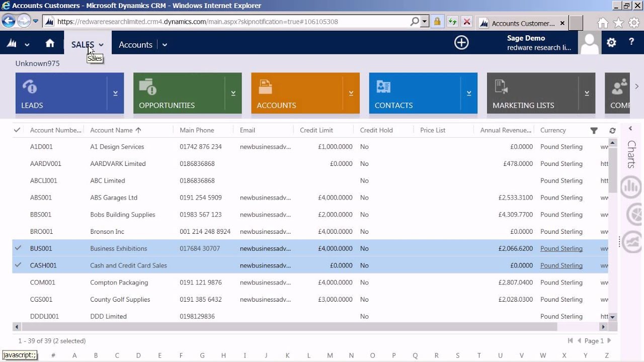Click the browser stop X icon
Screen dimensions: 644x362
(467, 22)
